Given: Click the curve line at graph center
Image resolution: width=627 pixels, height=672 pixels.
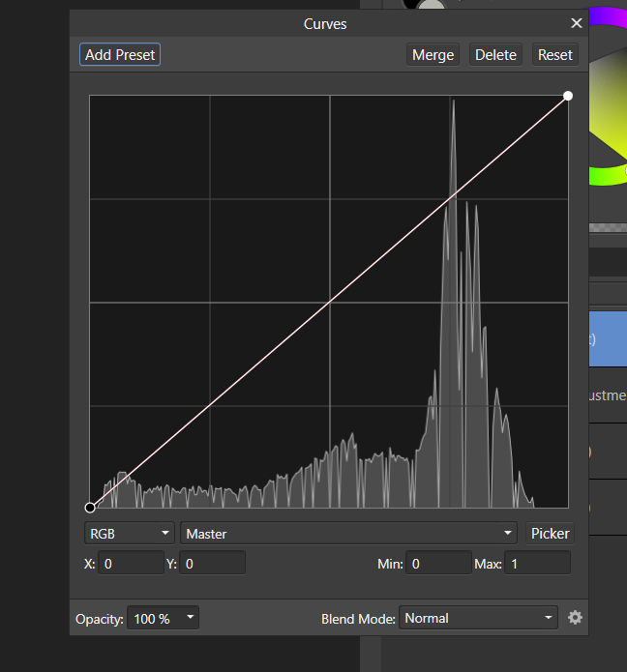Looking at the screenshot, I should [x=329, y=302].
